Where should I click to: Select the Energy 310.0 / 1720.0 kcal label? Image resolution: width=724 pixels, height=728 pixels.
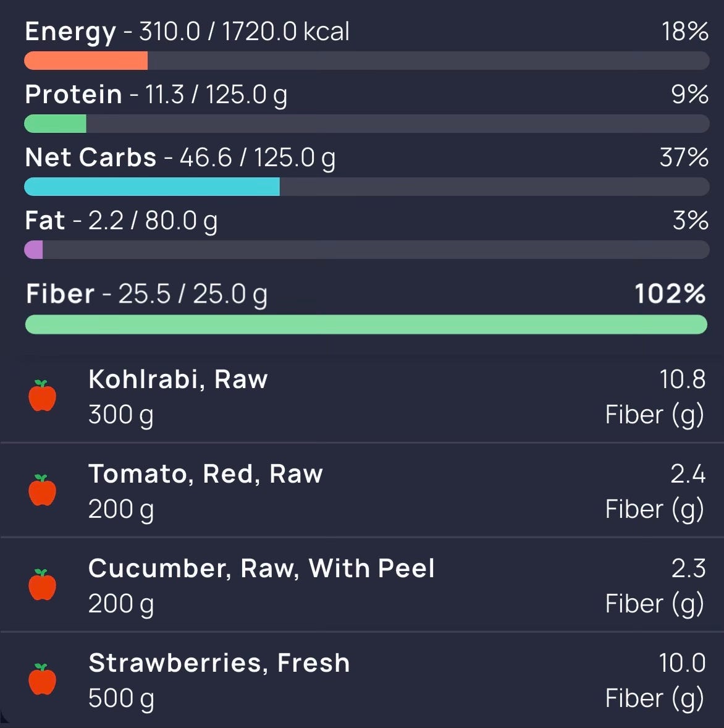click(x=187, y=32)
